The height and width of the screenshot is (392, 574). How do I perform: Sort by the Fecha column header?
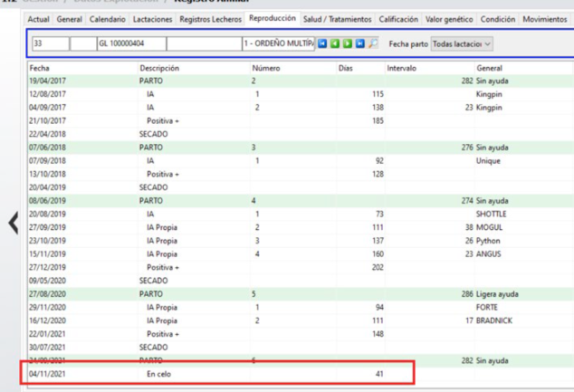(x=40, y=68)
